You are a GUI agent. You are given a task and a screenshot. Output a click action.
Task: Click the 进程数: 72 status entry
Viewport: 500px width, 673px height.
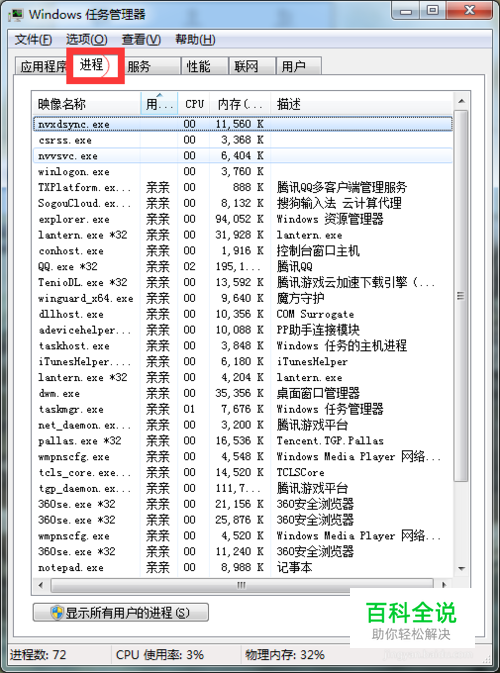(x=38, y=655)
